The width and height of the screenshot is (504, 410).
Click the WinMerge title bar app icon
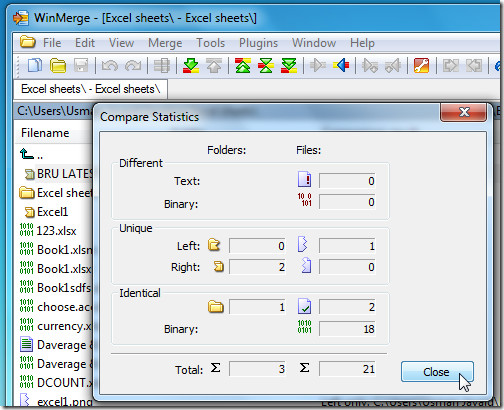click(x=21, y=18)
